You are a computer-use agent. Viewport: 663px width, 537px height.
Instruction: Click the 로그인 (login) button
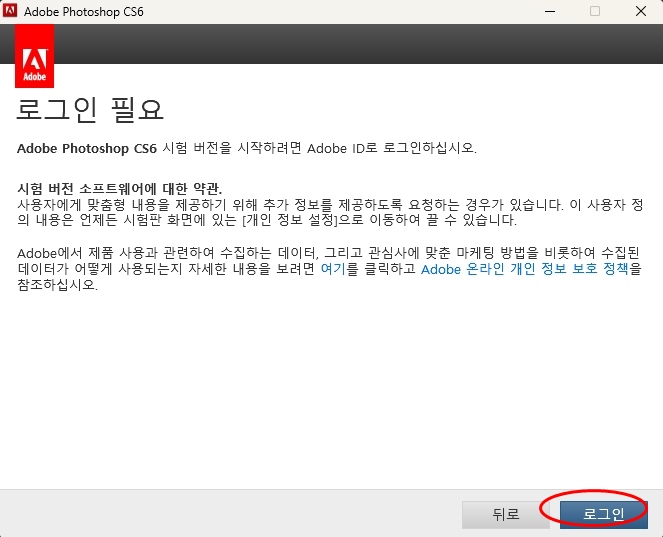coord(603,515)
